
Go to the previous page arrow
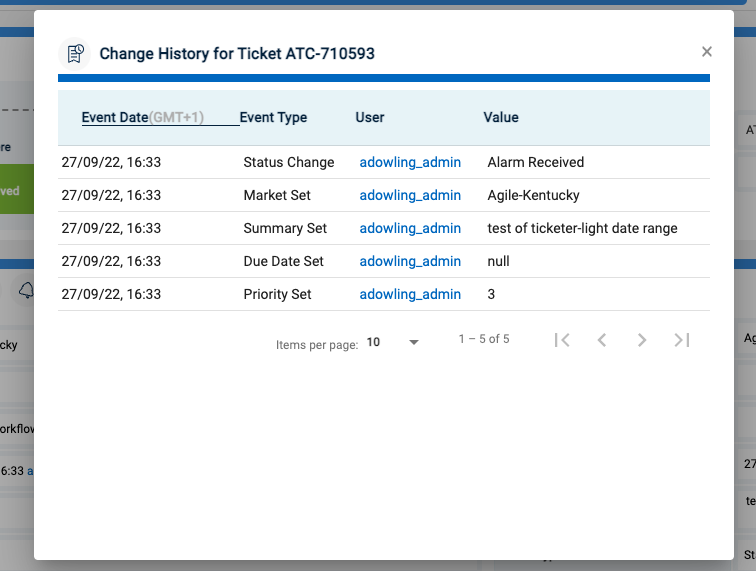602,340
